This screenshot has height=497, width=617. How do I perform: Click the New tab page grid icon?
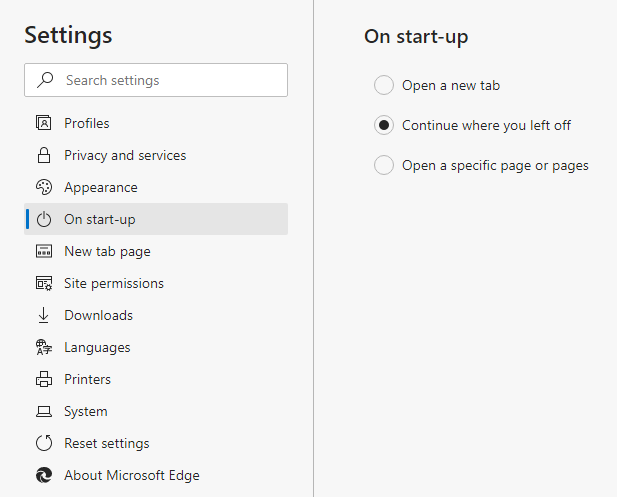[44, 251]
